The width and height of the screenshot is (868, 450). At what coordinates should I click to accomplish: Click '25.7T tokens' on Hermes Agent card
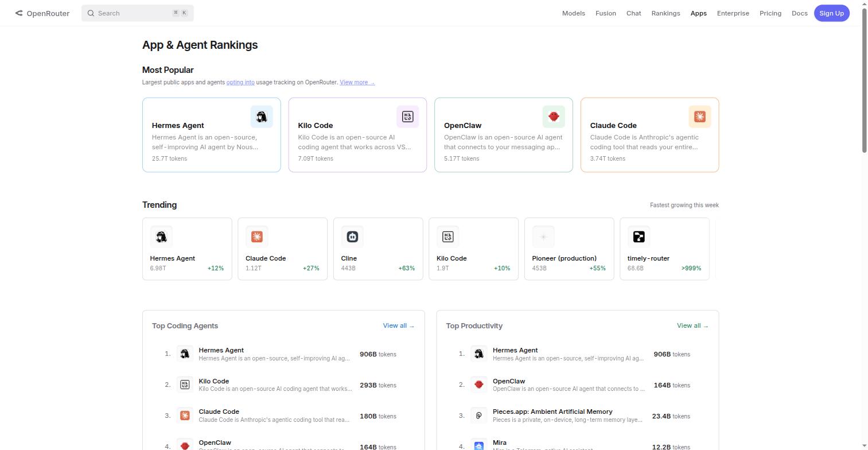(169, 158)
